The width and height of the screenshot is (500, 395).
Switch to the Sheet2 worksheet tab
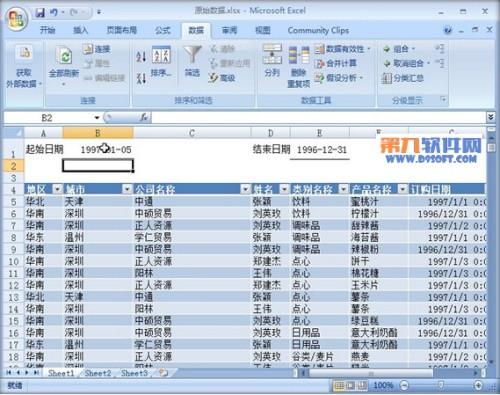point(98,373)
